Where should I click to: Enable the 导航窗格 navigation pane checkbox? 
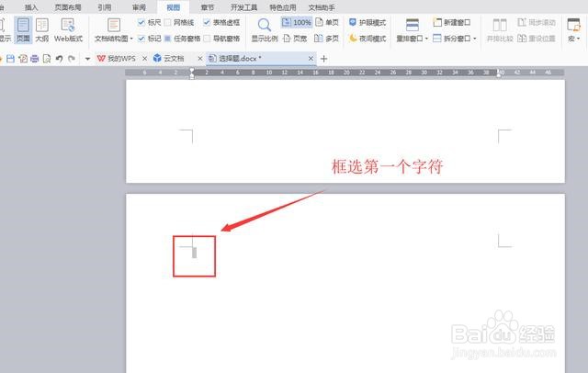[x=207, y=39]
